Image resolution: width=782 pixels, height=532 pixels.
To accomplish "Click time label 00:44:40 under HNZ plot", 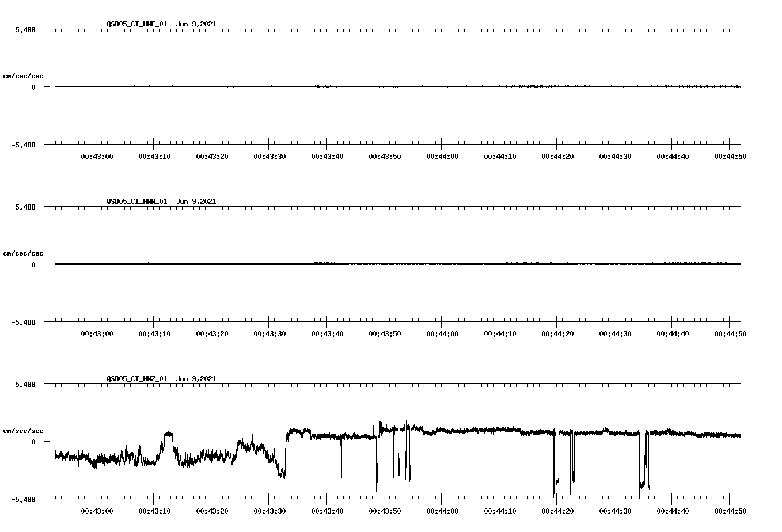I will (673, 511).
